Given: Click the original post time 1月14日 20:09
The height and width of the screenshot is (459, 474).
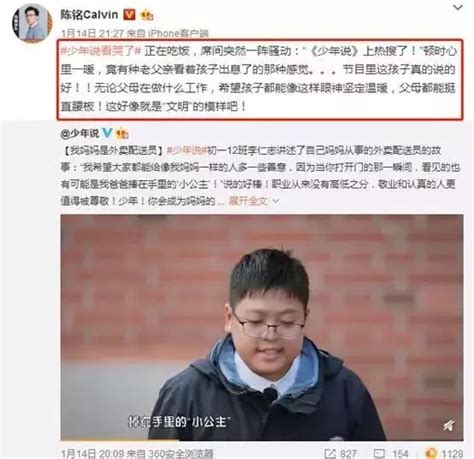Looking at the screenshot, I should (92, 454).
